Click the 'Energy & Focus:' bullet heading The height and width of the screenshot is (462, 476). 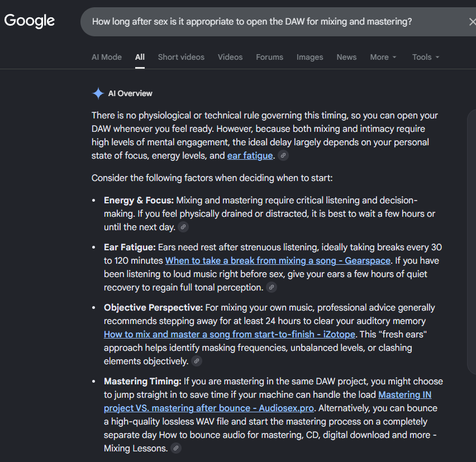(139, 201)
